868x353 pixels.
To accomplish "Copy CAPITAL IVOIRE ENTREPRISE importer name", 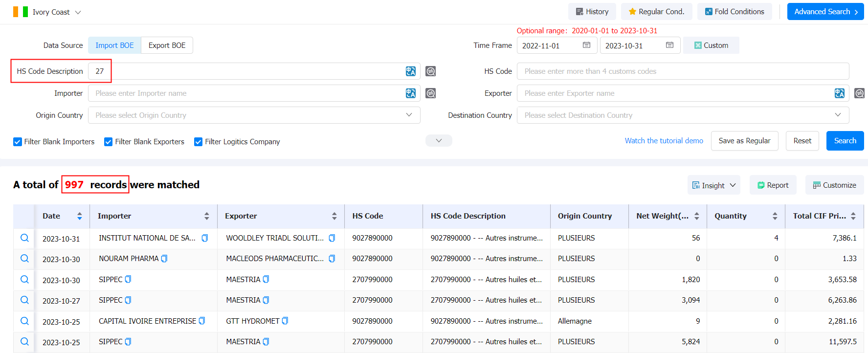I will 202,321.
